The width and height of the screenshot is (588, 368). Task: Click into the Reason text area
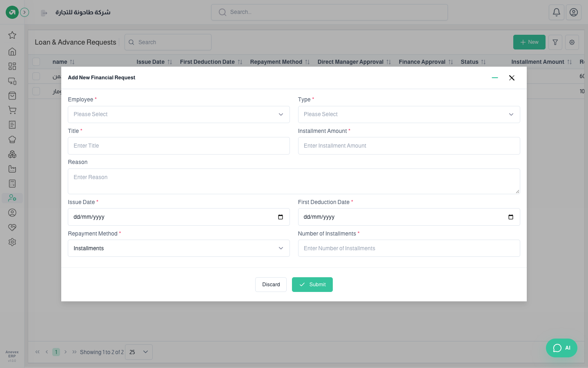pos(294,181)
